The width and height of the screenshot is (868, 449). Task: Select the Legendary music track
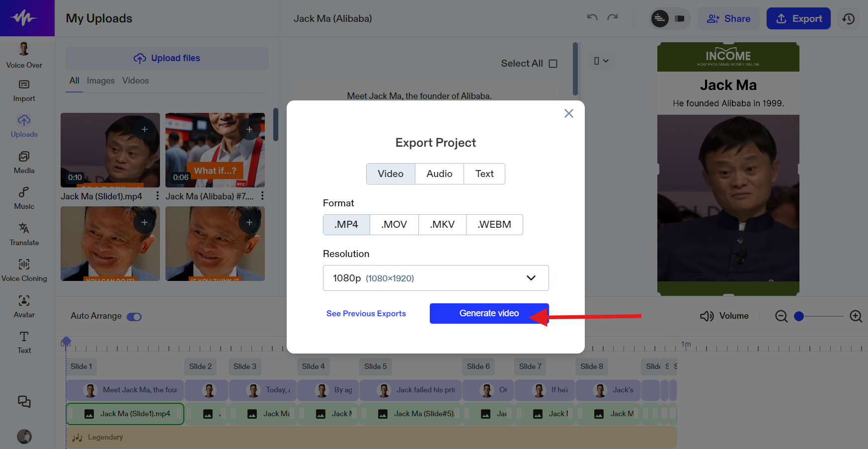click(372, 437)
